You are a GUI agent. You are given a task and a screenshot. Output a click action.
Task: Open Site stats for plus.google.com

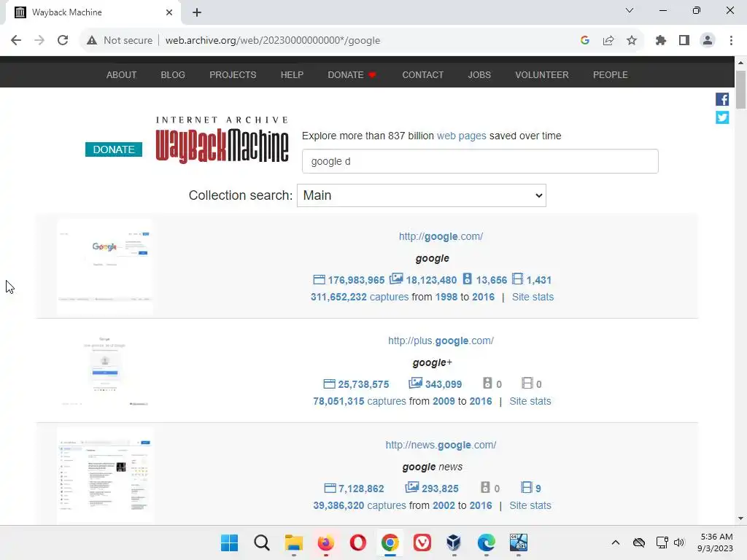(530, 401)
